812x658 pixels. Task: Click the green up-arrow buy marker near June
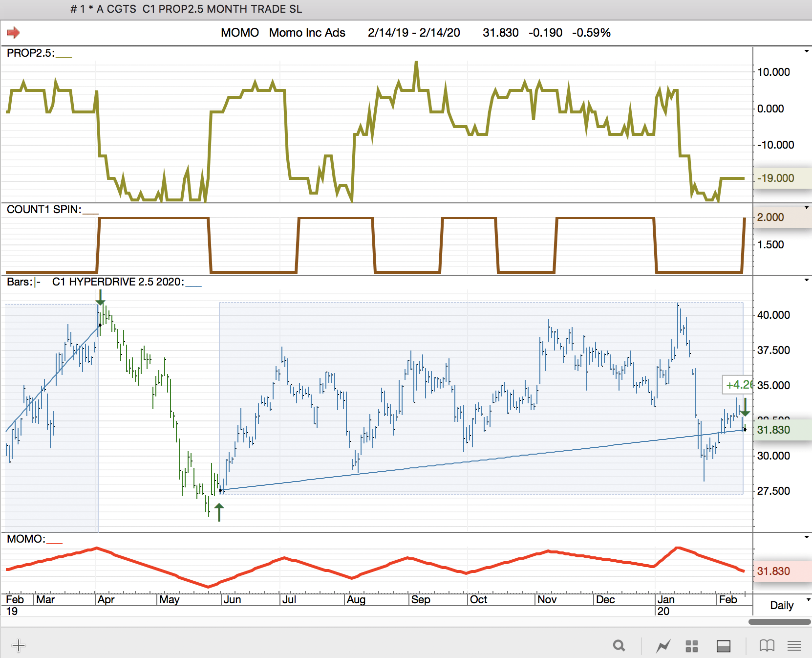[219, 512]
